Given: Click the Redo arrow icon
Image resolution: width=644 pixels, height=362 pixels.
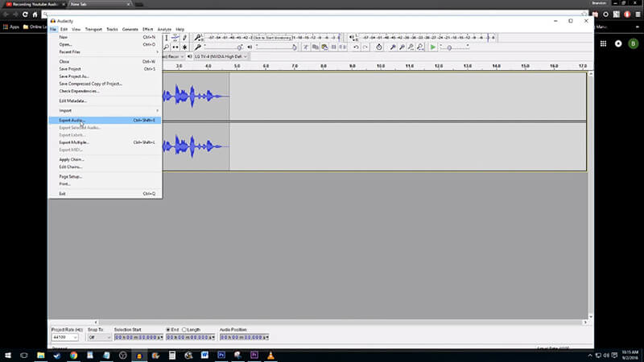Looking at the screenshot, I should (365, 47).
